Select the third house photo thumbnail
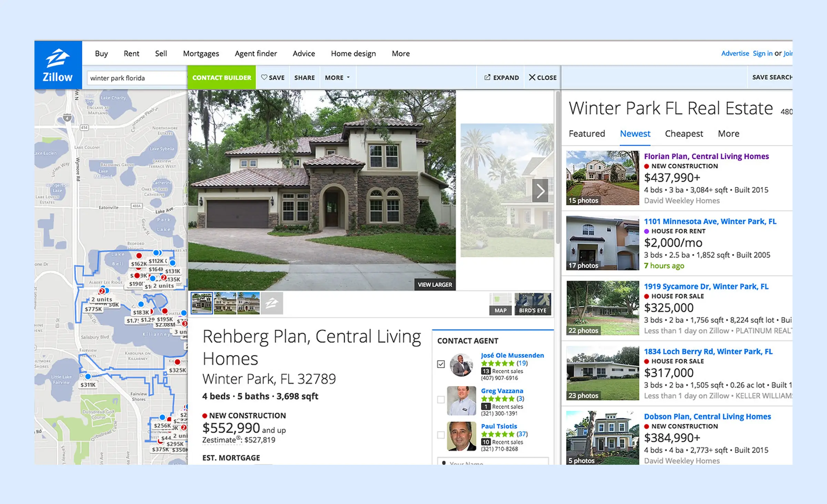This screenshot has height=504, width=827. point(248,303)
